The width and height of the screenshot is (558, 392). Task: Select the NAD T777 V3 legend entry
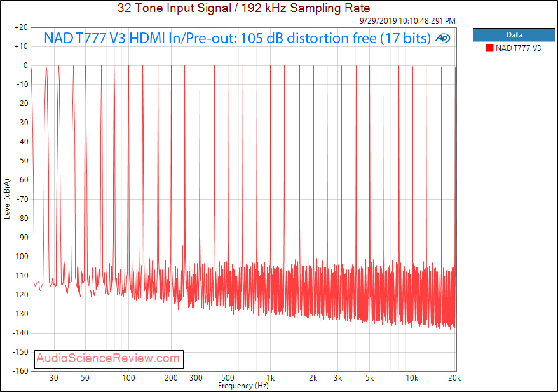pyautogui.click(x=514, y=48)
